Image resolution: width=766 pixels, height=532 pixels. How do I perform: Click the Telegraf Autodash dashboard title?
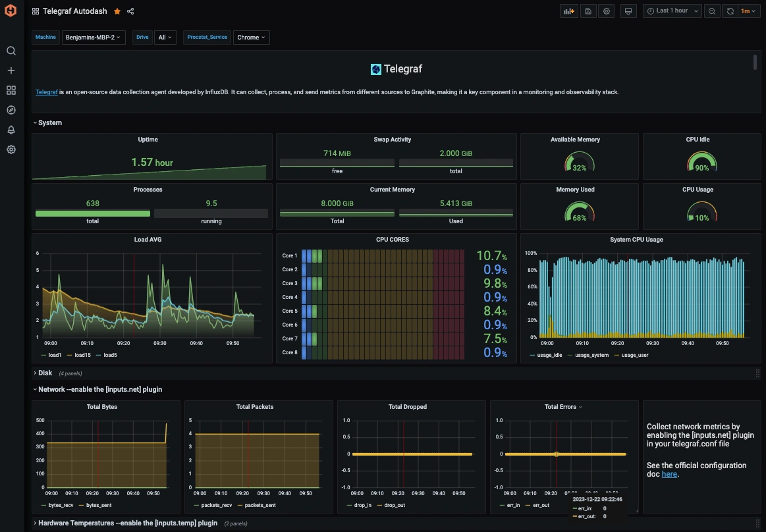coord(74,11)
